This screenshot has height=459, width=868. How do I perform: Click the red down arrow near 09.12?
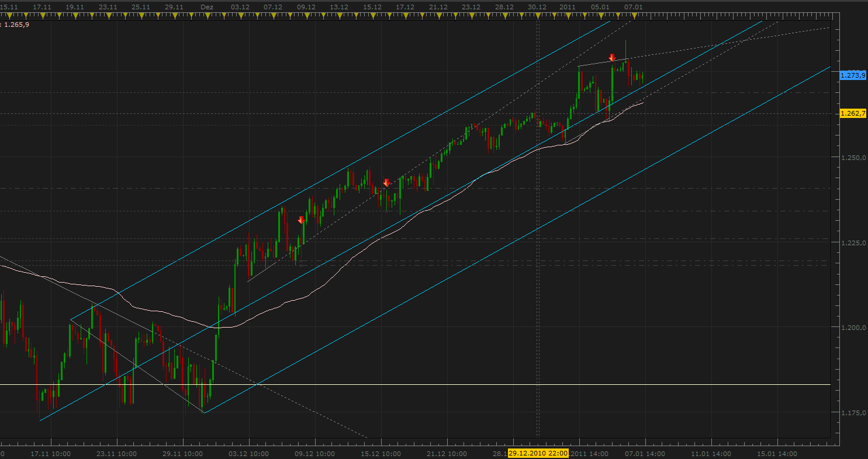point(301,220)
